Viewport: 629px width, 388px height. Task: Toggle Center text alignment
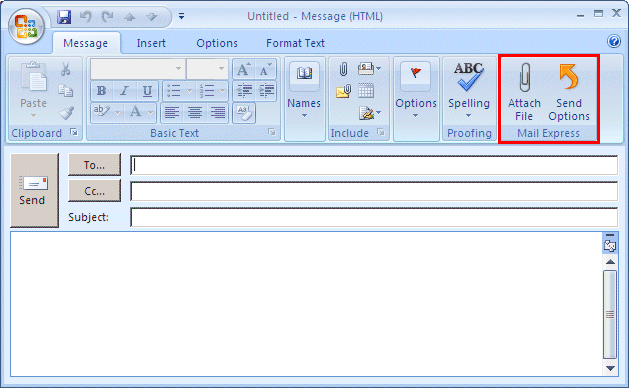point(195,113)
